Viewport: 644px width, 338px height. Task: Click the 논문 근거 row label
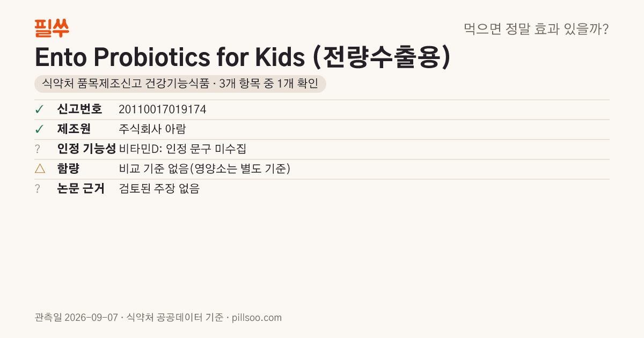(81, 189)
